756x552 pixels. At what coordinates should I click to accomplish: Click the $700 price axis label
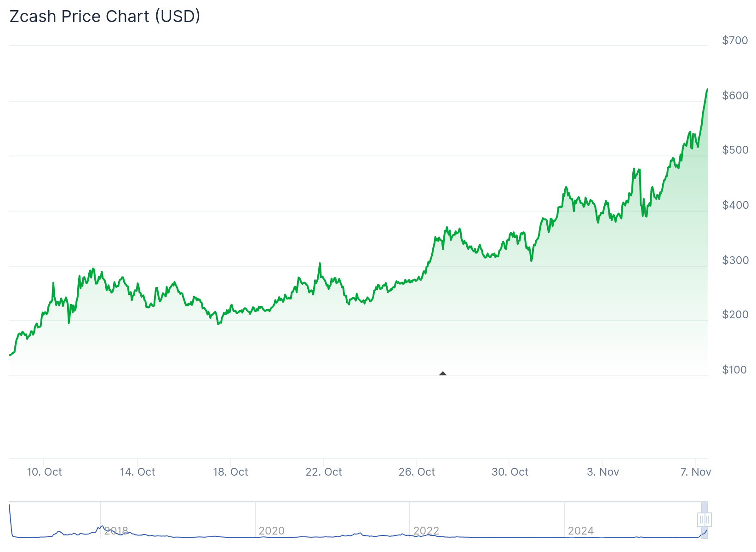[x=735, y=40]
